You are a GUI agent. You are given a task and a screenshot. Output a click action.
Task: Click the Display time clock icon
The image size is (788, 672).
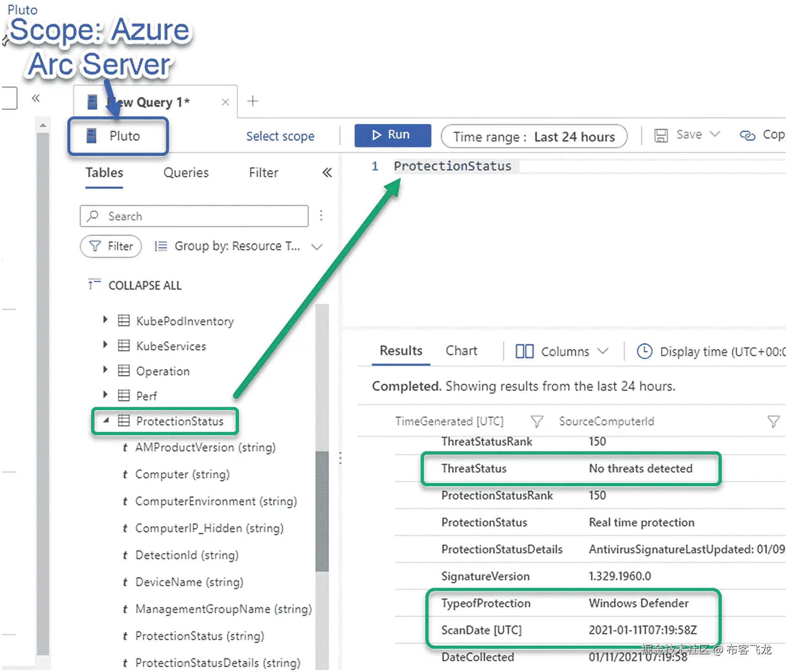645,351
